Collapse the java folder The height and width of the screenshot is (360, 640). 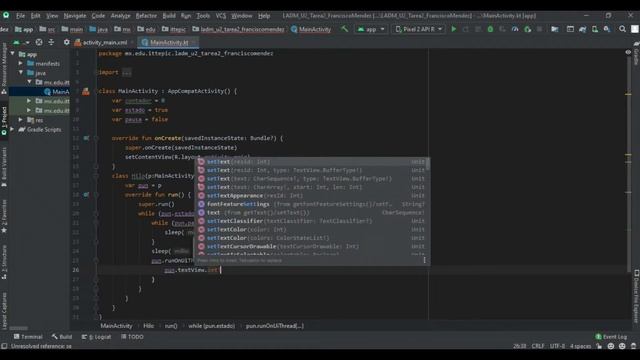21,73
